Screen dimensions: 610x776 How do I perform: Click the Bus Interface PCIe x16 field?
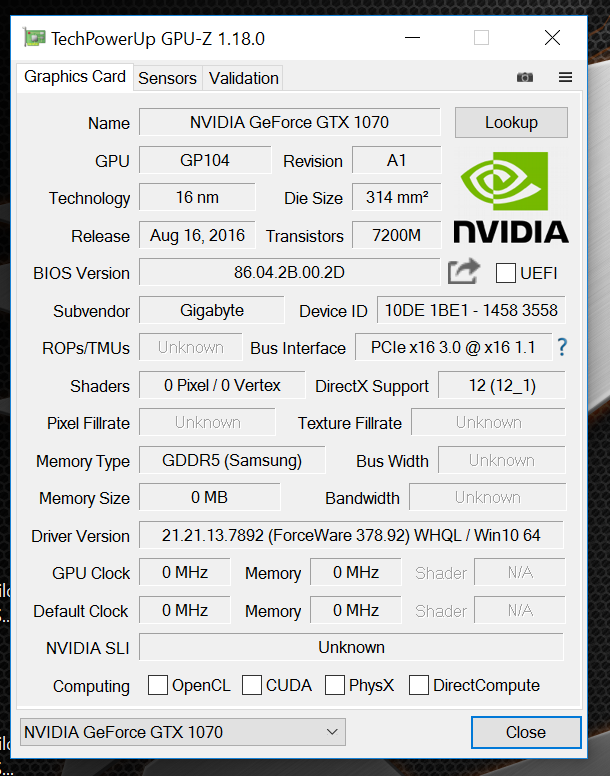point(453,347)
